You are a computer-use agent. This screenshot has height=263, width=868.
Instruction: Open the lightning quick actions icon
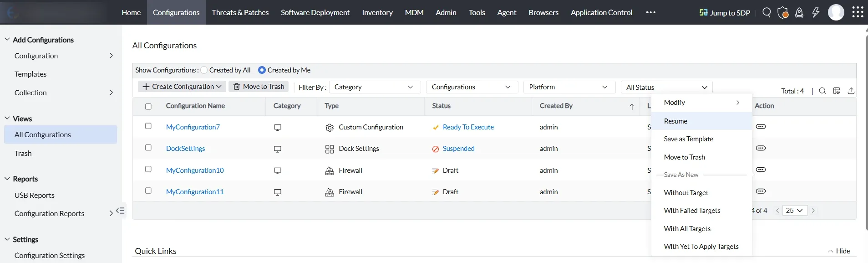pos(816,12)
